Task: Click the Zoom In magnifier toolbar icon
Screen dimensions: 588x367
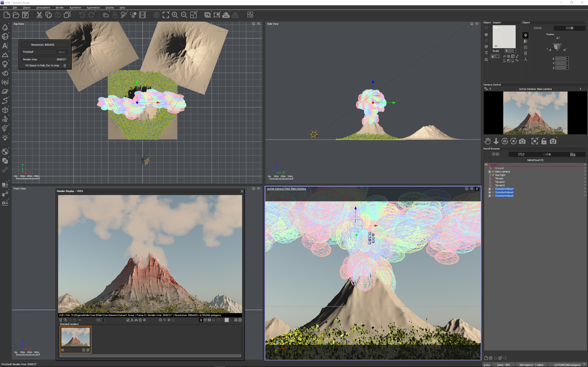Action: 175,15
